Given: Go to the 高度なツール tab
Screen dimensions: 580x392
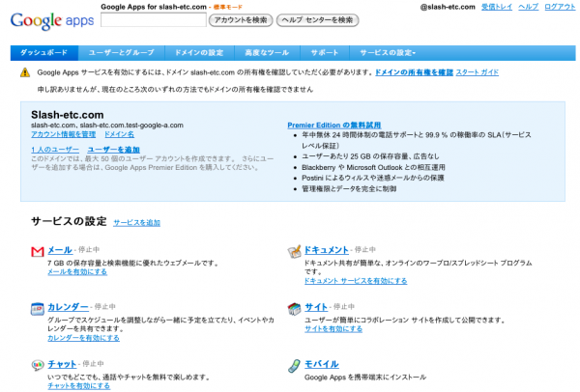Looking at the screenshot, I should (x=267, y=53).
